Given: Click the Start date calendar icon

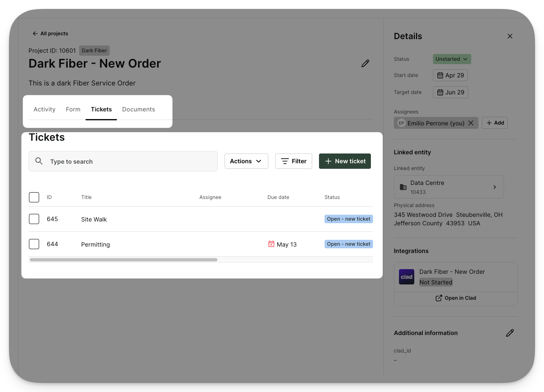Looking at the screenshot, I should pyautogui.click(x=440, y=75).
